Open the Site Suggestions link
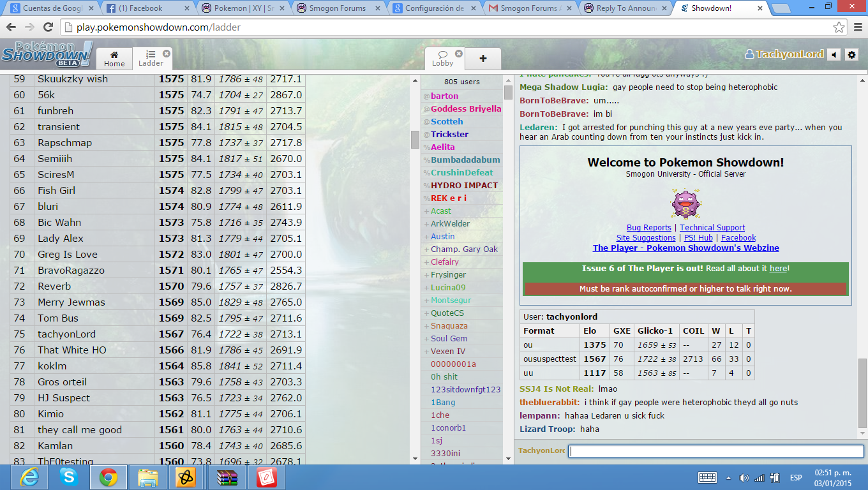Image resolution: width=868 pixels, height=490 pixels. 646,238
